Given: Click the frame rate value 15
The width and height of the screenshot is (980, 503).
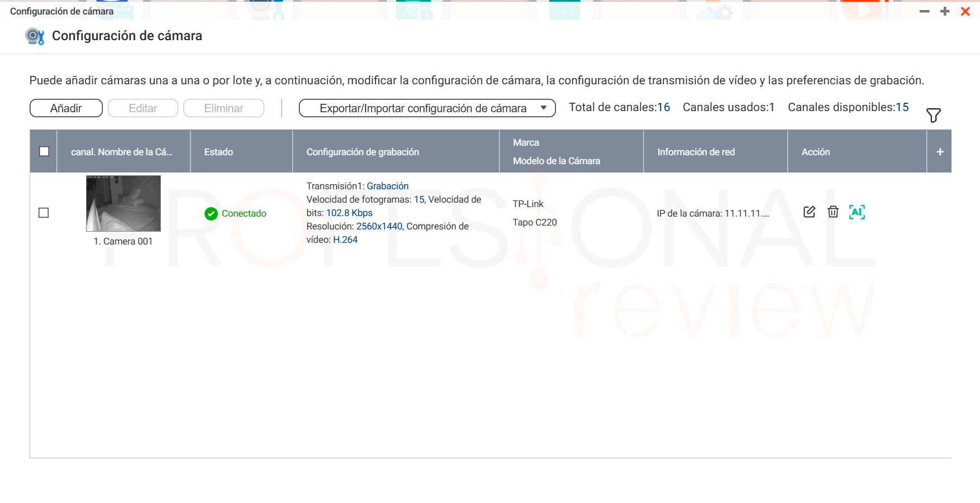Looking at the screenshot, I should pyautogui.click(x=419, y=199).
